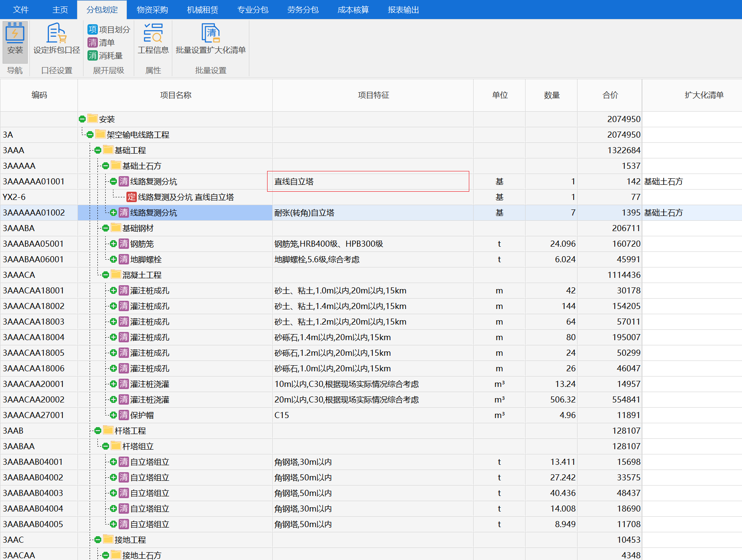Click the 合价 column header
This screenshot has height=560, width=742.
610,95
